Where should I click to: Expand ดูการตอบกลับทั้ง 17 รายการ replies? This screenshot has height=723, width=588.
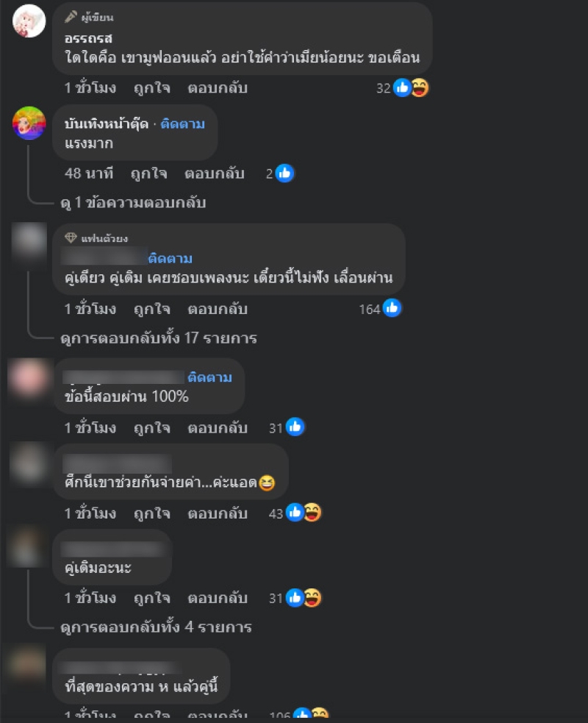pos(159,338)
